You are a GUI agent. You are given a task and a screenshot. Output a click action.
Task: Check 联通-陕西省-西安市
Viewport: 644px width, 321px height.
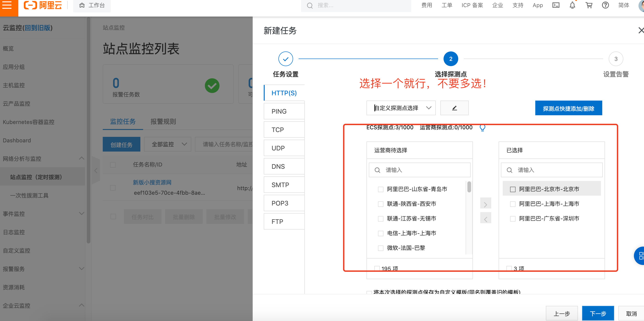(x=380, y=204)
